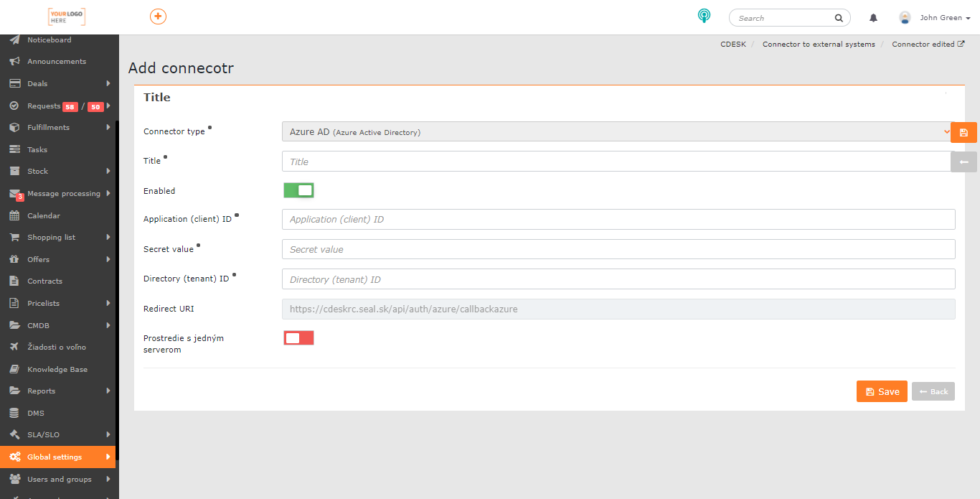Expand the Deals submenu arrow

[x=108, y=83]
